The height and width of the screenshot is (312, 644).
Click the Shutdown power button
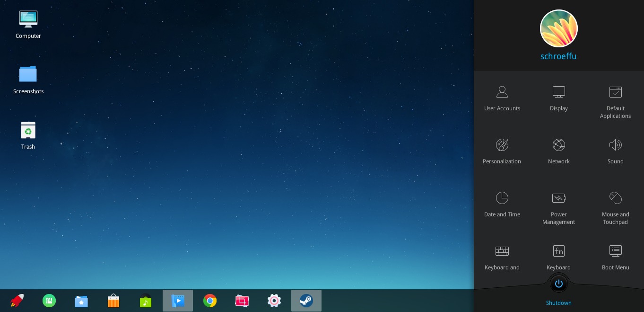pos(558,284)
